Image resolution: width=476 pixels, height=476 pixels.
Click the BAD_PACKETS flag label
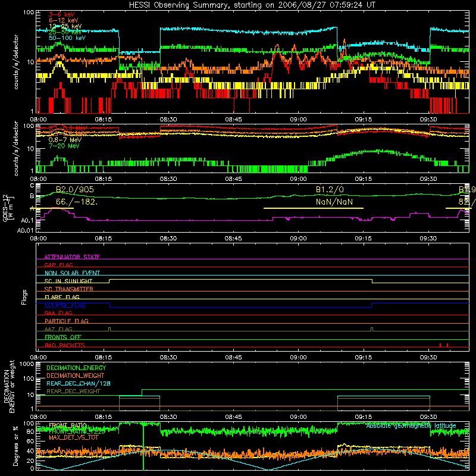coord(65,345)
